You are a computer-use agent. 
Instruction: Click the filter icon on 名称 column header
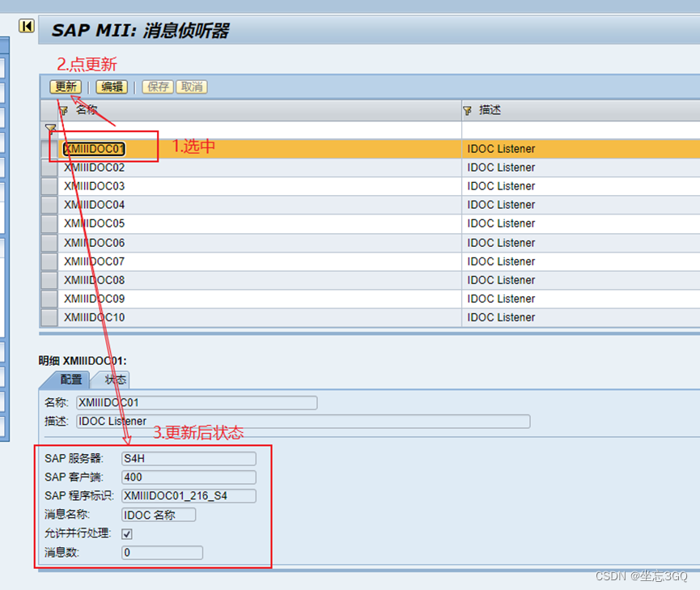coord(64,109)
